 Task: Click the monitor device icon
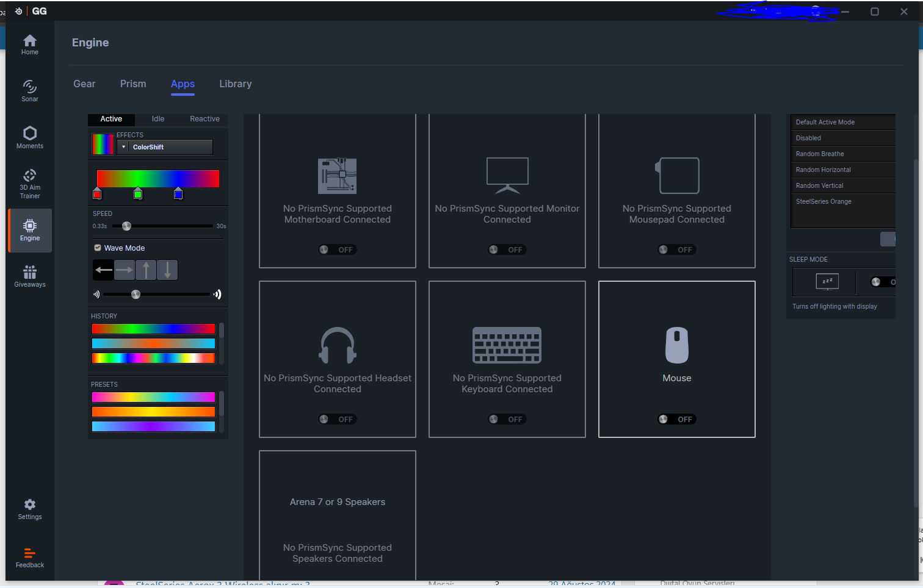coord(507,176)
